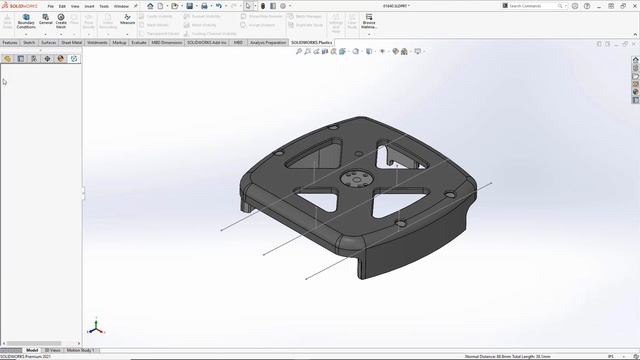The image size is (640, 360).
Task: Expand the Options gear dropdown arrow
Action: pos(290,6)
